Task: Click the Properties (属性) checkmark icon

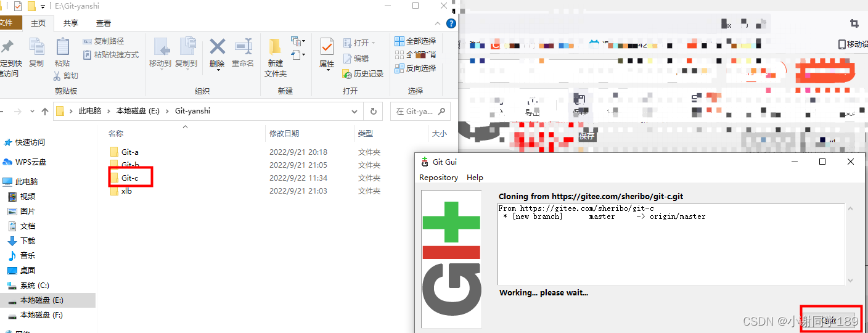Action: coord(327,47)
